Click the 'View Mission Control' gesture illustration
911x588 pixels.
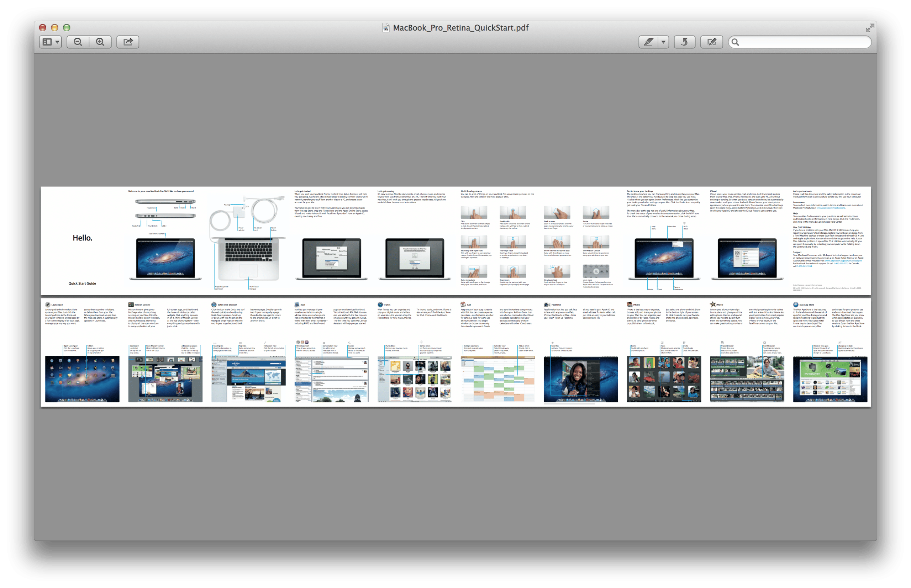click(596, 242)
